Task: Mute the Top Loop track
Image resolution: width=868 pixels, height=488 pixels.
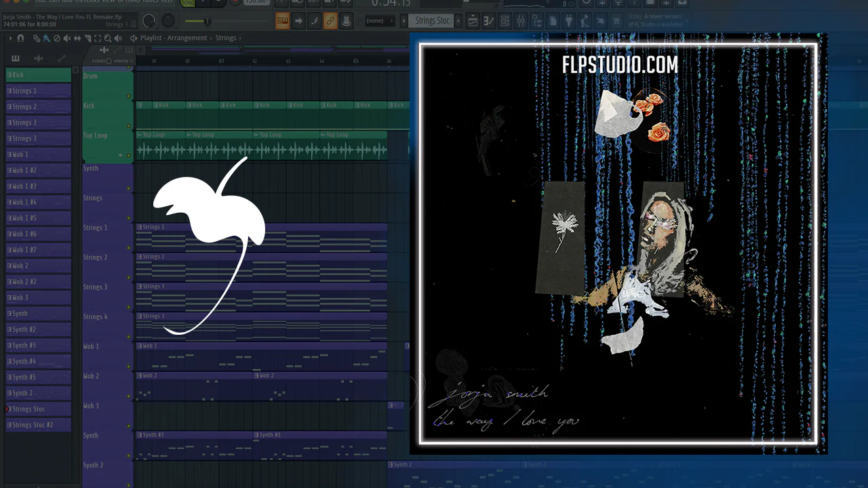Action: click(x=129, y=156)
